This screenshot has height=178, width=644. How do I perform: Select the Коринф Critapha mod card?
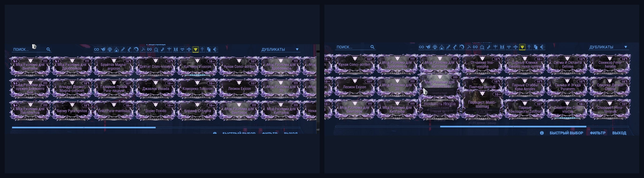point(197,111)
